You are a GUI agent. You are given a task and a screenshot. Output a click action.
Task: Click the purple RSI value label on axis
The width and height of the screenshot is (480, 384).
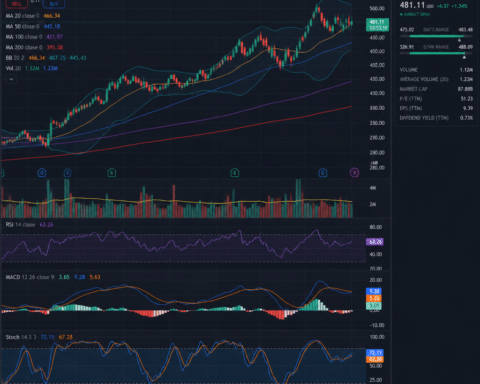click(375, 242)
